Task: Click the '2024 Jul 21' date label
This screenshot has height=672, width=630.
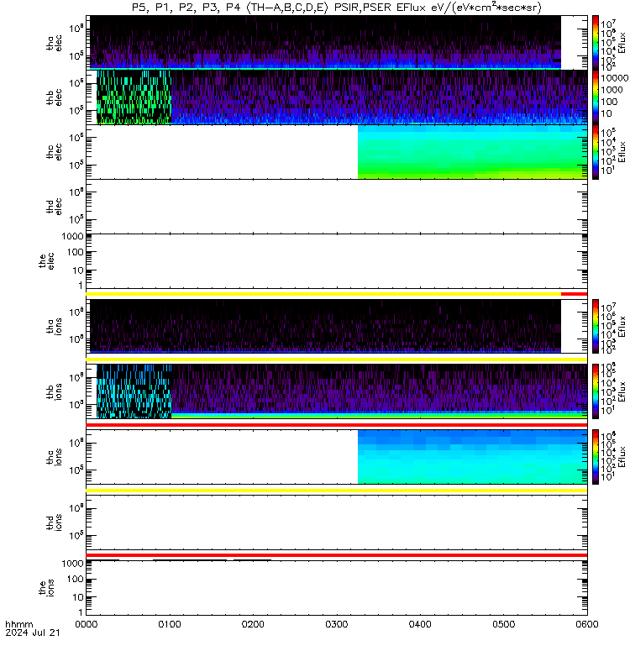Action: (33, 633)
